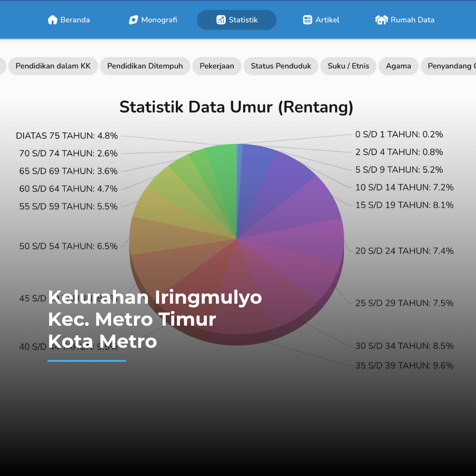This screenshot has height=476, width=476.
Task: Click label 70 S/D 74 TAHUN: 2.6%
Action: [68, 153]
